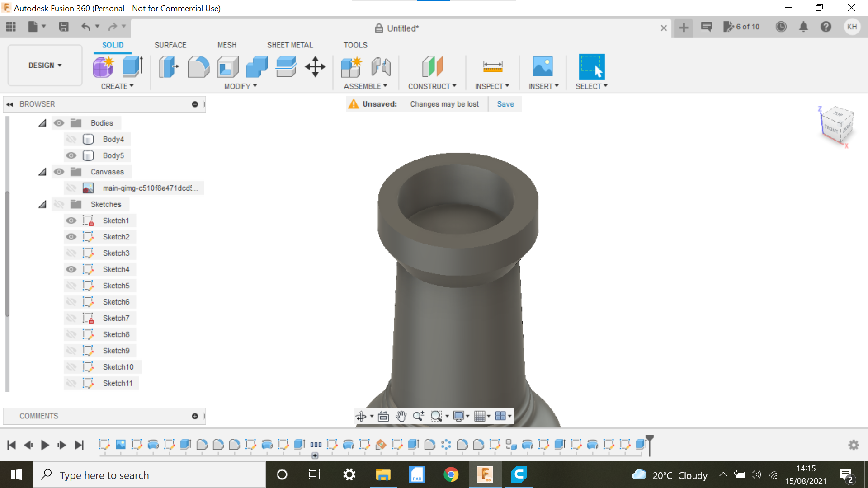This screenshot has height=488, width=868.
Task: Click the Insert image icon
Action: tap(542, 67)
